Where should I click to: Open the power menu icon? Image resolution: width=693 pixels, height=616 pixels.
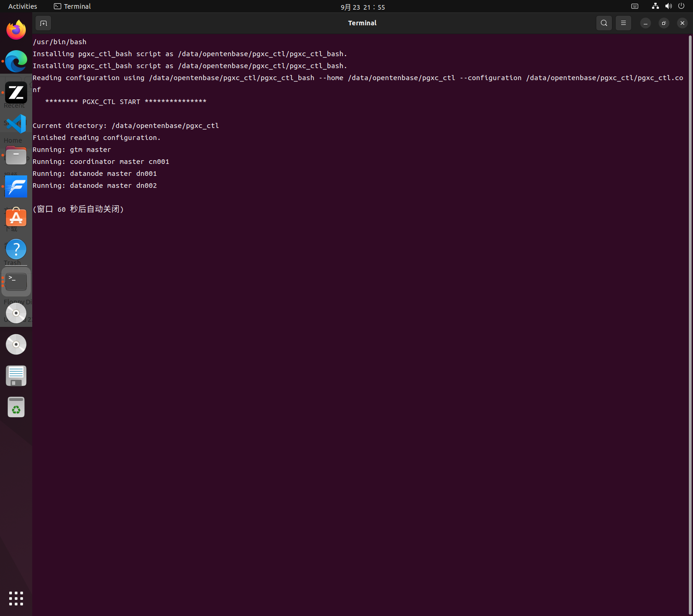coord(681,6)
